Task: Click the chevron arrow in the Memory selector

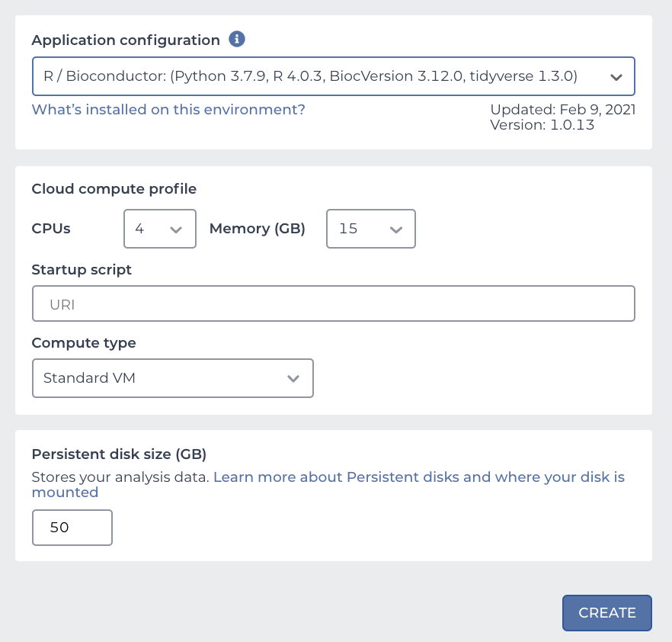Action: (395, 230)
